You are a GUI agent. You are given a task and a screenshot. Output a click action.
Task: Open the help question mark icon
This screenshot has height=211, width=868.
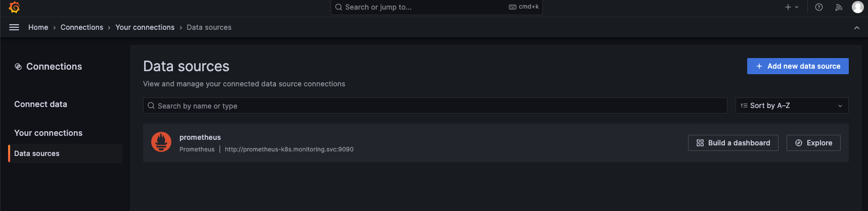[x=819, y=7]
